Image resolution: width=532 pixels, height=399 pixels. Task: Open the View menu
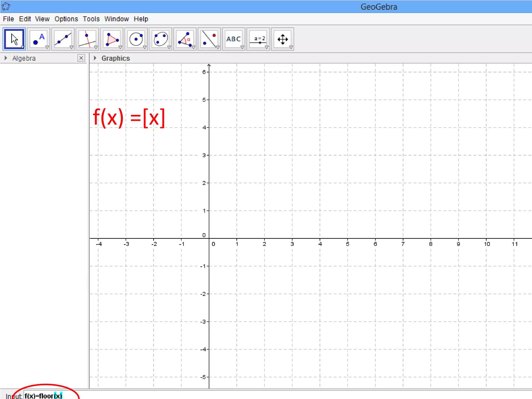tap(42, 19)
